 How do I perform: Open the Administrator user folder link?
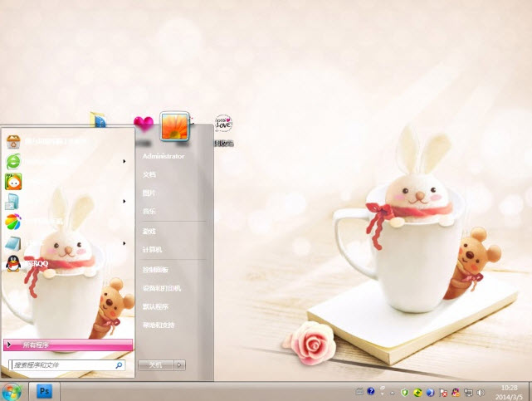click(163, 156)
